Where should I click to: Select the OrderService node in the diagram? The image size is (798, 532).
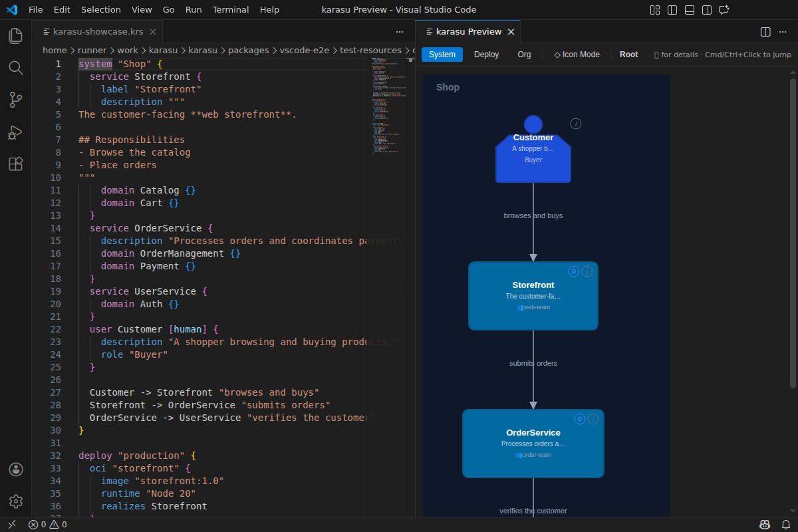[x=533, y=444]
